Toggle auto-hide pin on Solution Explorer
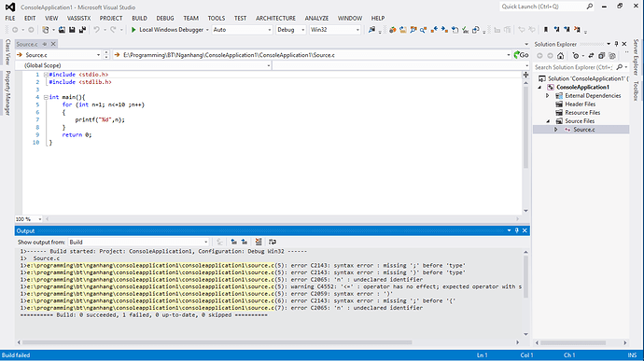The height and width of the screenshot is (361, 644). click(x=616, y=44)
